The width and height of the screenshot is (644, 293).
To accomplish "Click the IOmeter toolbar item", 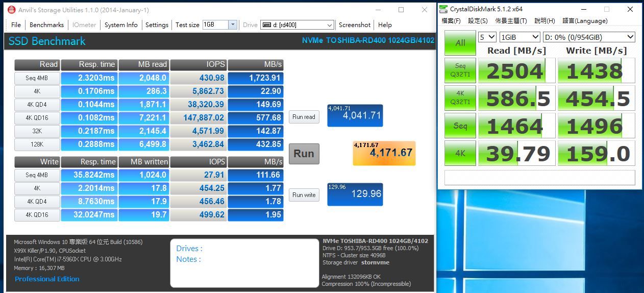I will (84, 25).
